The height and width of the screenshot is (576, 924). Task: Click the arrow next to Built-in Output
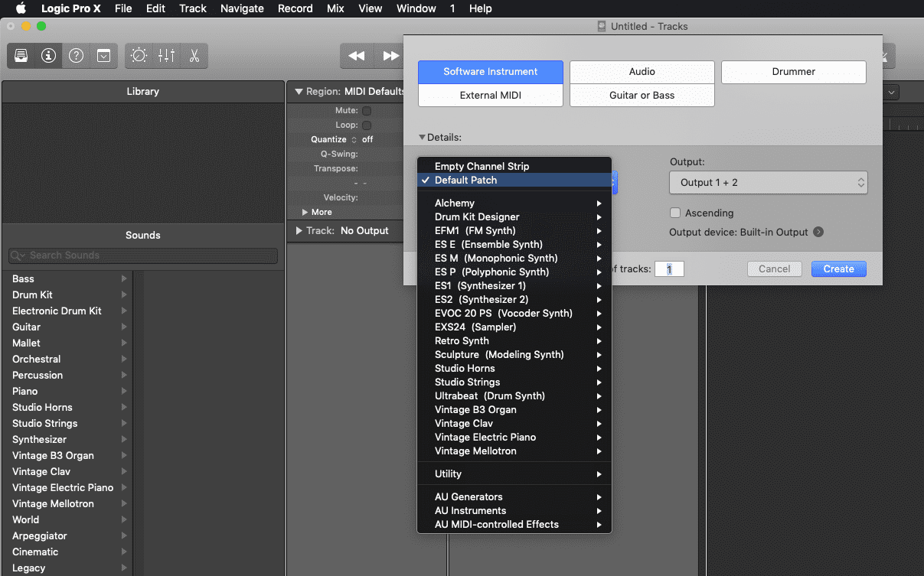click(x=818, y=232)
